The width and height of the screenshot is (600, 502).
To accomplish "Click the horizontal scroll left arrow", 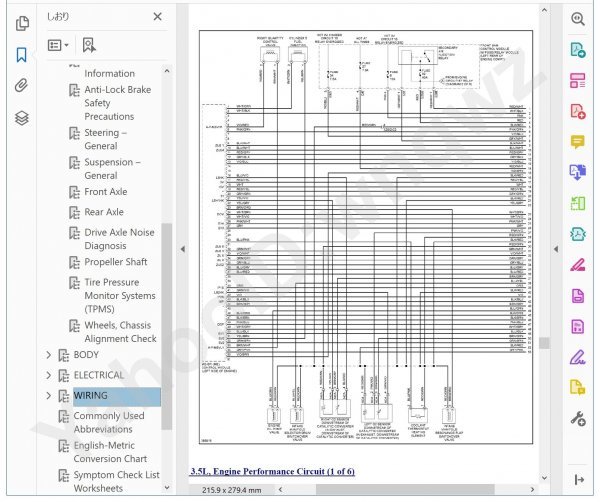I will [280, 489].
